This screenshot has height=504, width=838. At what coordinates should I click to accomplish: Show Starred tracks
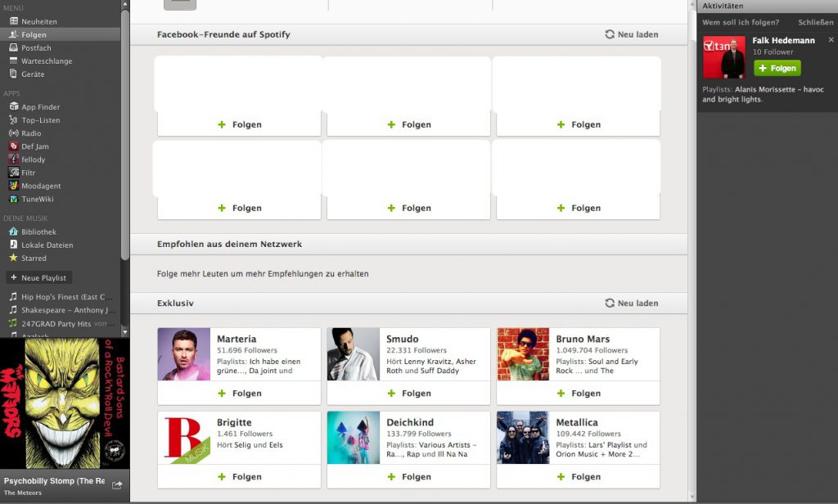[34, 258]
